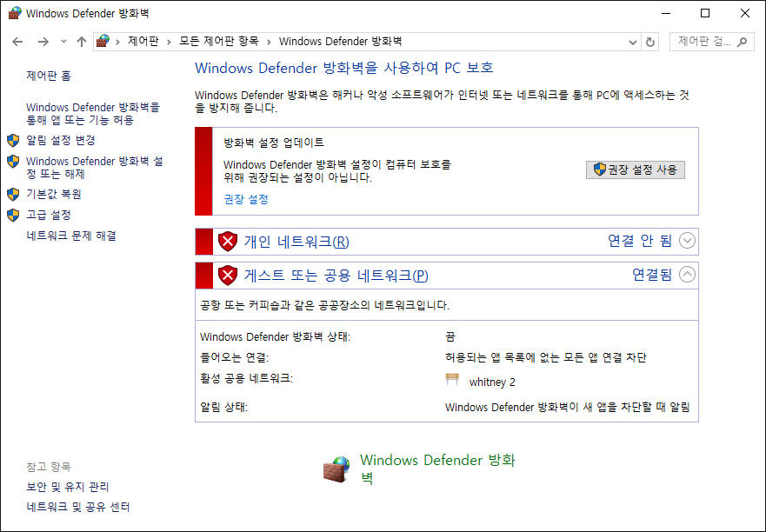Image resolution: width=766 pixels, height=532 pixels.
Task: Expand the 개인 네트워크 section chevron
Action: (x=688, y=242)
